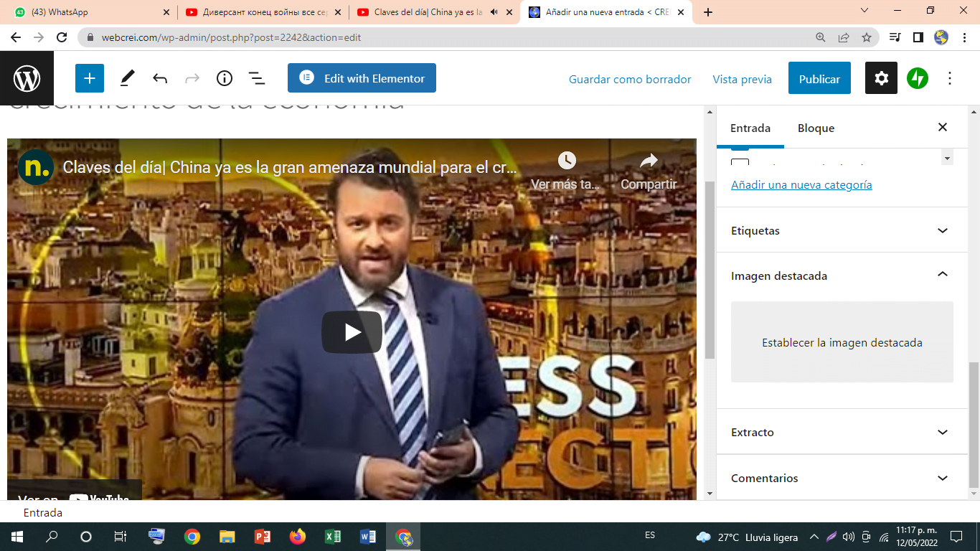Screen dimensions: 980x551
Task: Select the pencil Tools icon
Action: coord(127,78)
